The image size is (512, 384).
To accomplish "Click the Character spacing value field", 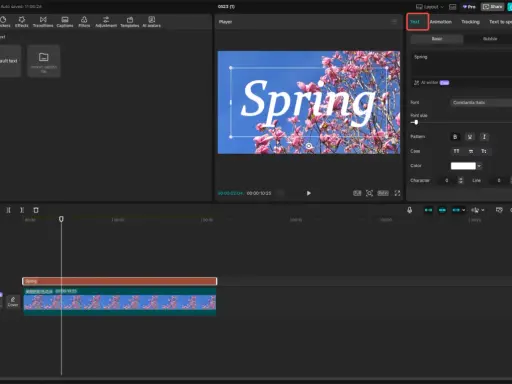I will coord(447,180).
